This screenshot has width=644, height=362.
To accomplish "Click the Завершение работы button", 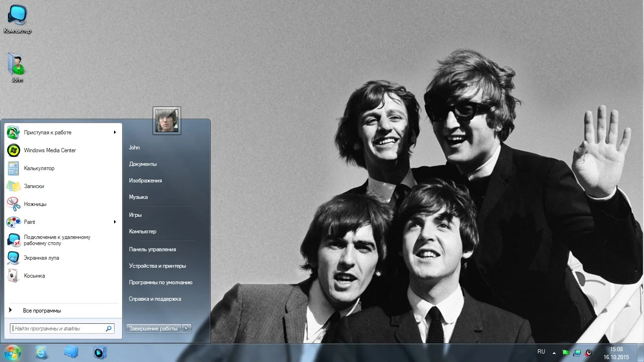I will (x=153, y=329).
